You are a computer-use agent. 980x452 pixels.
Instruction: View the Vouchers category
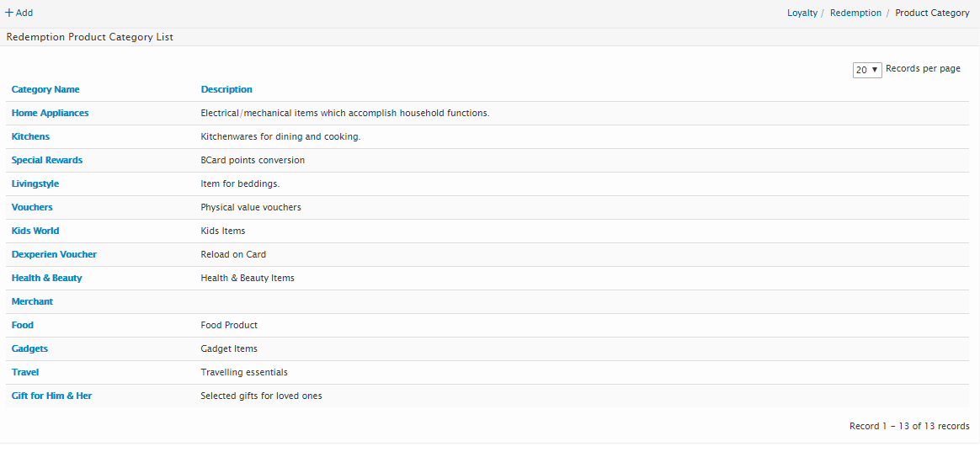pyautogui.click(x=32, y=207)
